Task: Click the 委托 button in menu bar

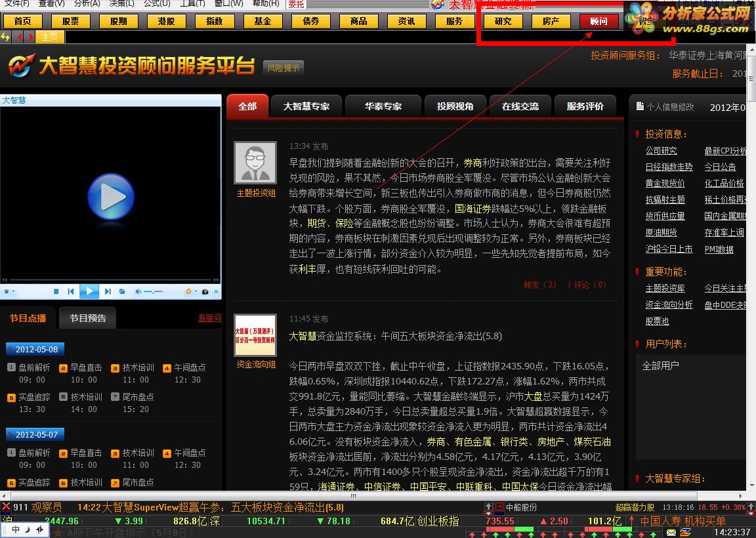Action: click(296, 5)
